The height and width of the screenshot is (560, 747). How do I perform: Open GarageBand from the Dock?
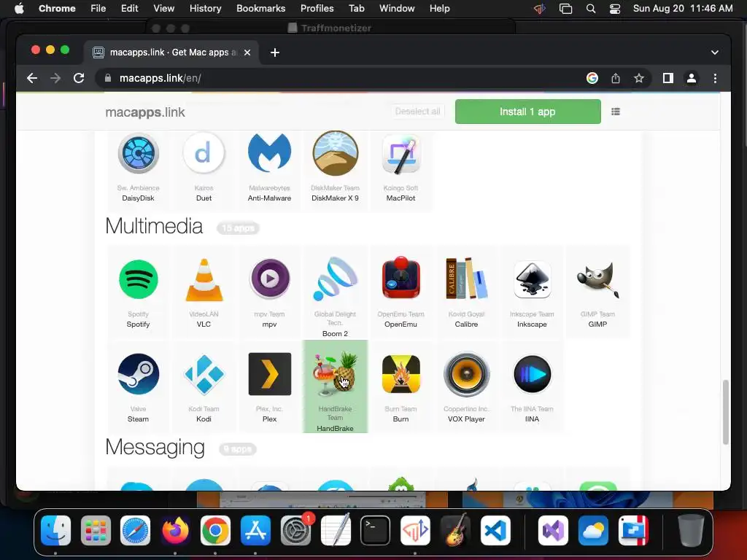(x=455, y=530)
